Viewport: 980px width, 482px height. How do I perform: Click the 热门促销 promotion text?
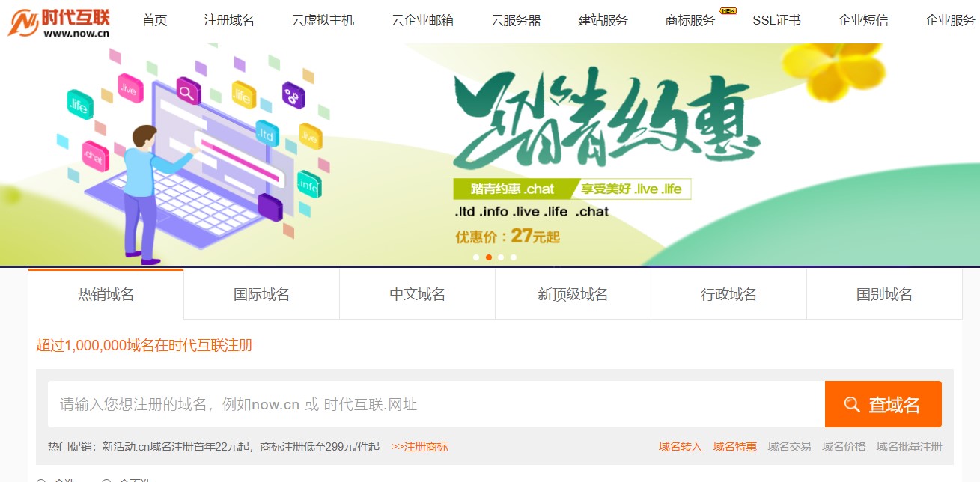coord(213,447)
